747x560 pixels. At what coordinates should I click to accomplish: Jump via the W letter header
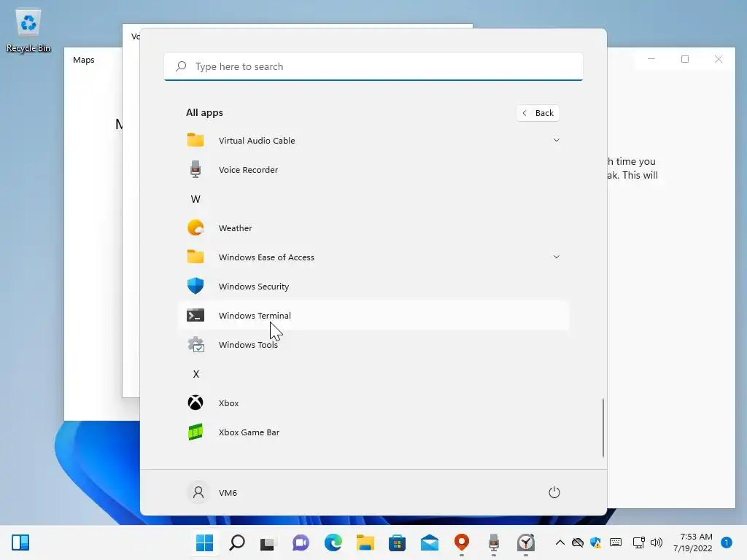point(196,199)
